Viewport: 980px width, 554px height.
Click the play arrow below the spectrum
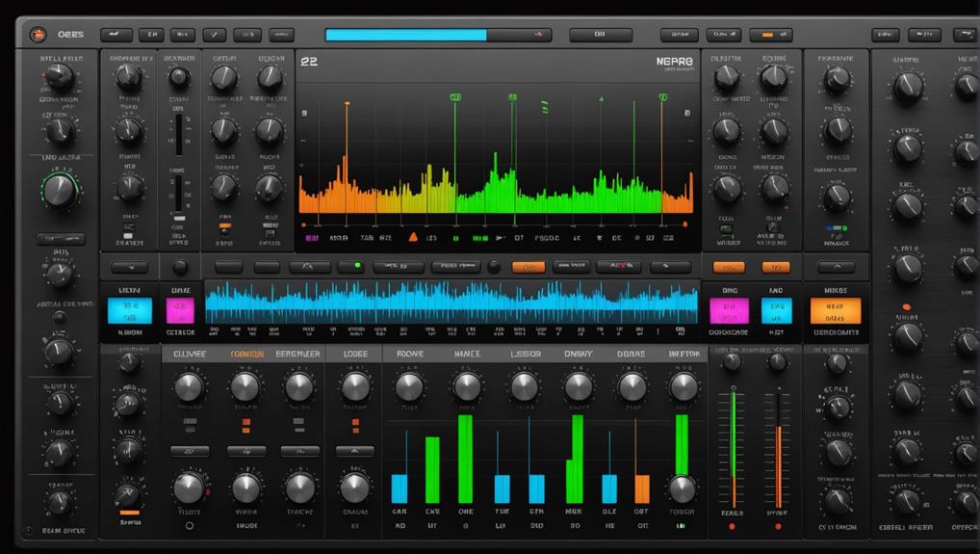[500, 238]
